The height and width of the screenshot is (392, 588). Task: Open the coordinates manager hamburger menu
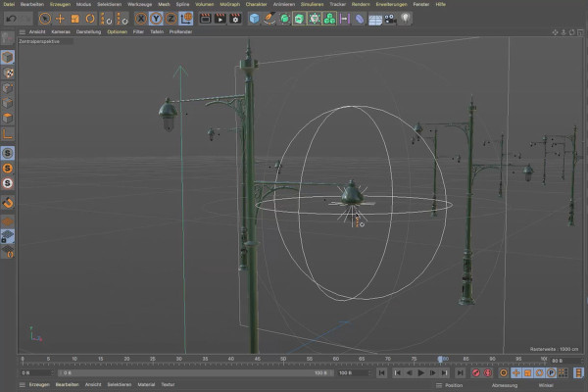(x=439, y=385)
